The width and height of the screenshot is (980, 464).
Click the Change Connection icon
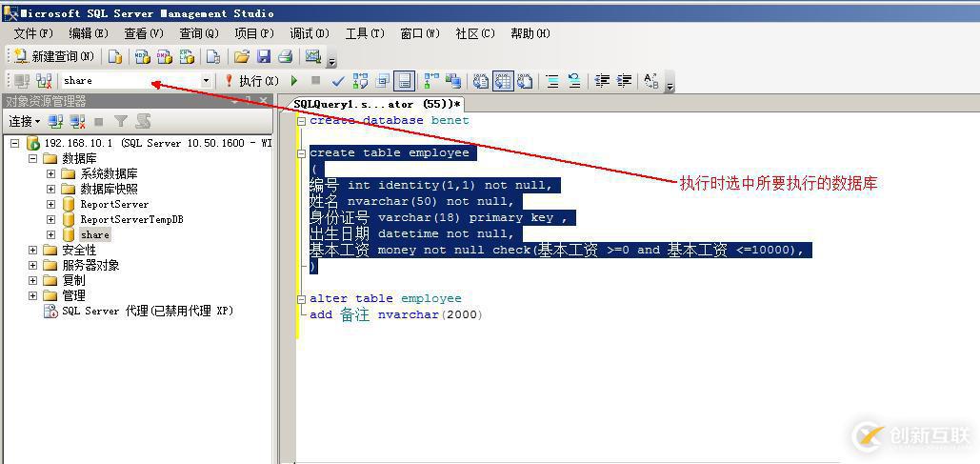pyautogui.click(x=44, y=81)
